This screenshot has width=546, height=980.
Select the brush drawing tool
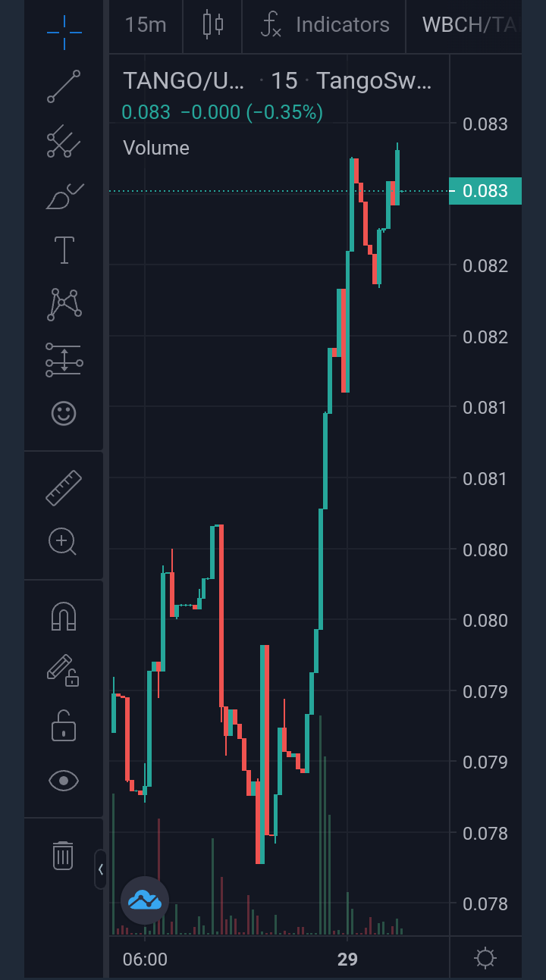[x=64, y=196]
